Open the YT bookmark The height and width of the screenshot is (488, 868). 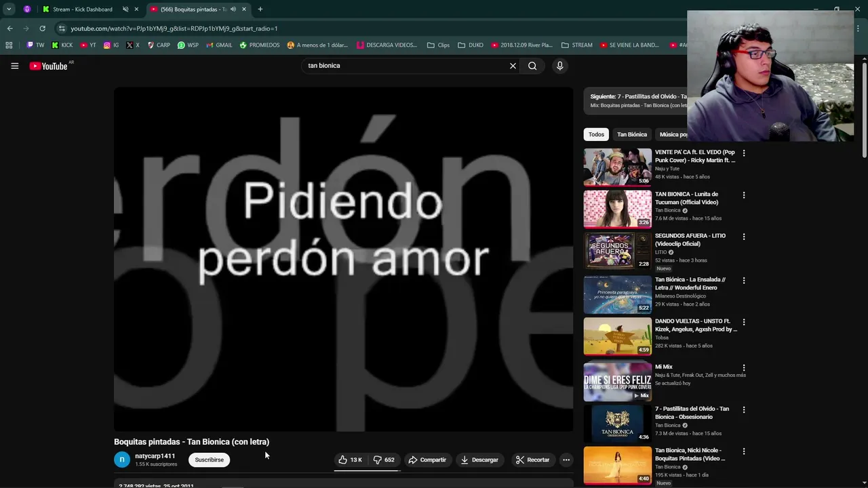point(88,45)
